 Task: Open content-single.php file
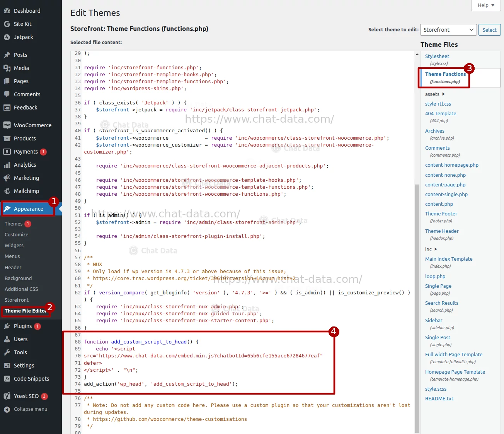click(446, 195)
